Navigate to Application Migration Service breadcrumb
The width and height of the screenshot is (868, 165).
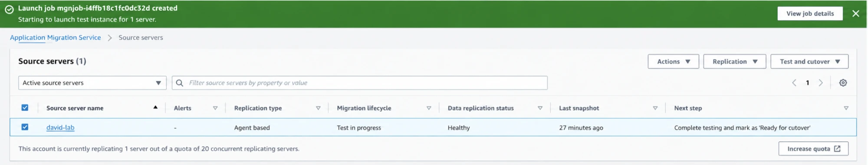click(55, 38)
